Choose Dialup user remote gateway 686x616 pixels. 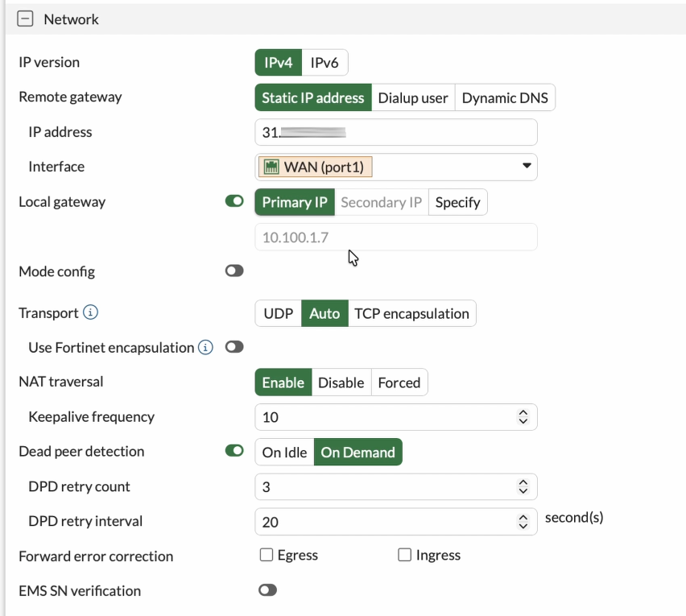pyautogui.click(x=413, y=97)
